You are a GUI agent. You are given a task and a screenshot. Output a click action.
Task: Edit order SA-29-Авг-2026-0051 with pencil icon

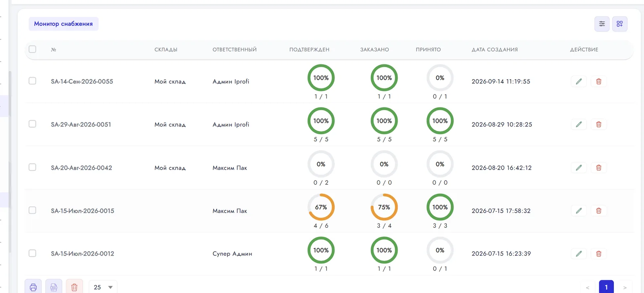click(579, 124)
